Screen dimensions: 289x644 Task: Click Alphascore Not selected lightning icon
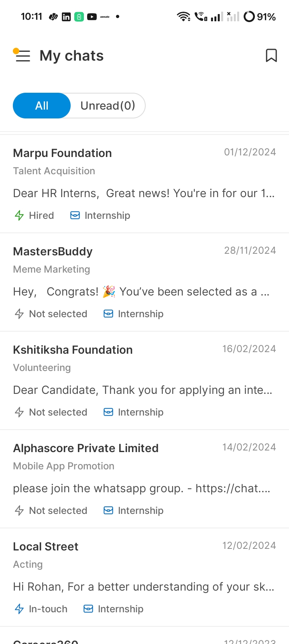point(19,511)
